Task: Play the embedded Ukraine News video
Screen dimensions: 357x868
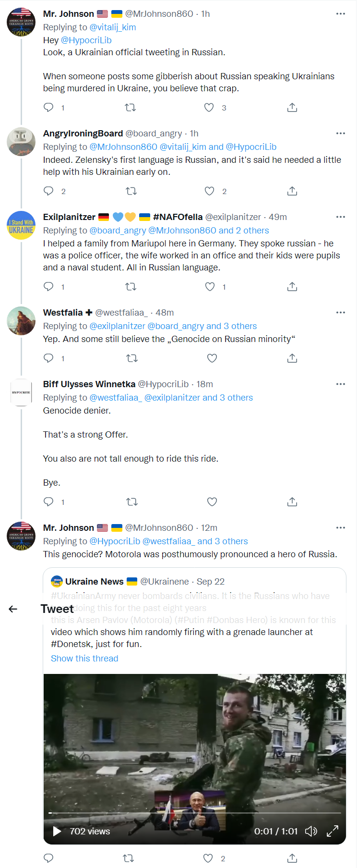Action: pos(57,831)
